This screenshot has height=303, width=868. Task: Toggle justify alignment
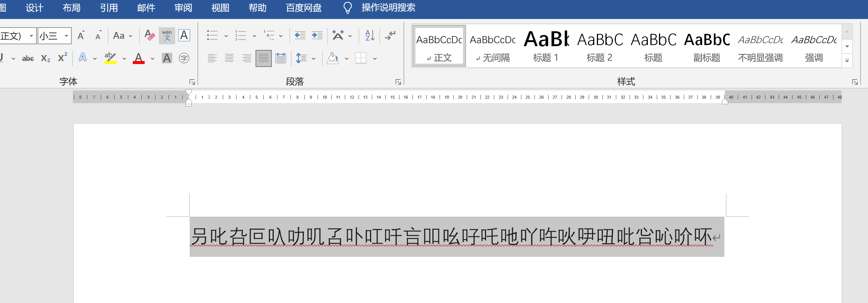pyautogui.click(x=264, y=58)
